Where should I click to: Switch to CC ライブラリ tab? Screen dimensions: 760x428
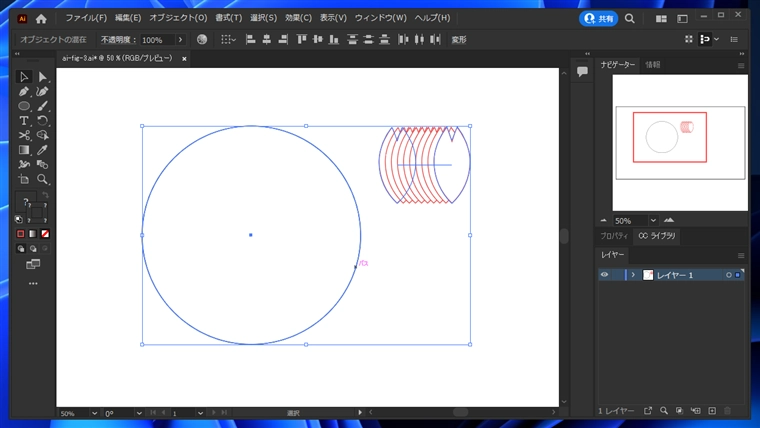657,236
